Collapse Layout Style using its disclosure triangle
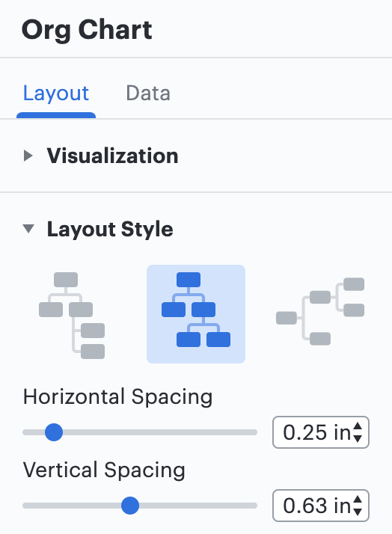 pos(28,229)
